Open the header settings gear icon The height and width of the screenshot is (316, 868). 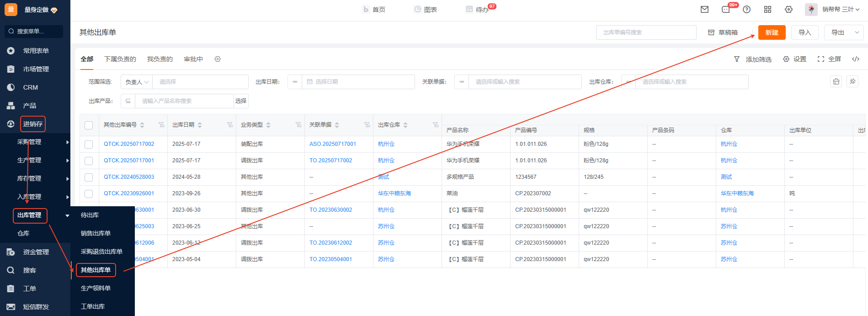pos(788,10)
